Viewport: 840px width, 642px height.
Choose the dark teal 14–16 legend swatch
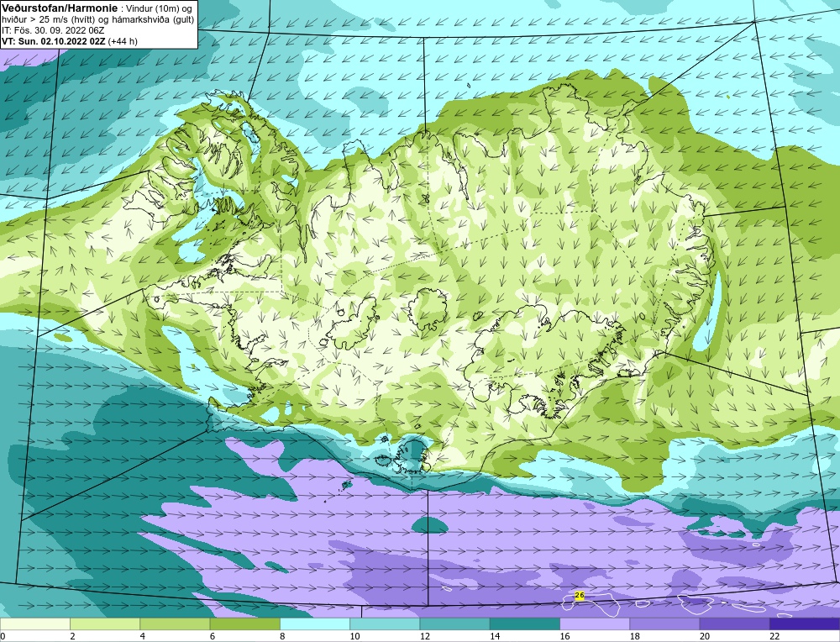(525, 624)
